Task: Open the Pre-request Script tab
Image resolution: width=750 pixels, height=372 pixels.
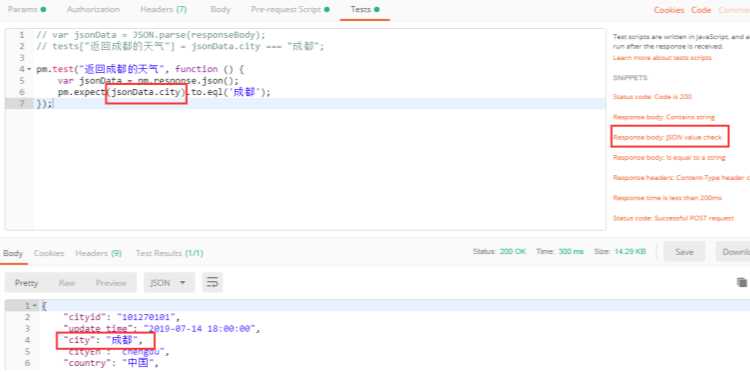Action: click(x=290, y=10)
